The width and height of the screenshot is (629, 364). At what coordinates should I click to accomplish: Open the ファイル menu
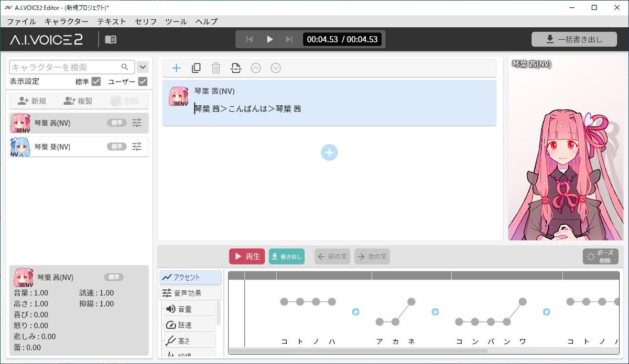(21, 21)
